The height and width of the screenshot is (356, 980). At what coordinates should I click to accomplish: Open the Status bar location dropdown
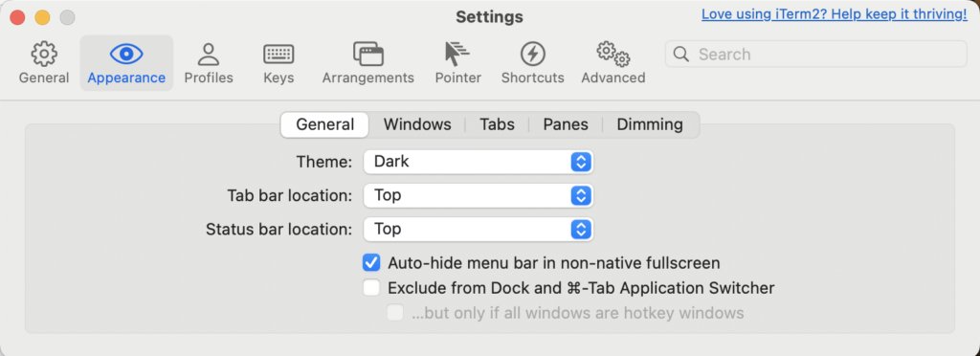(x=479, y=230)
